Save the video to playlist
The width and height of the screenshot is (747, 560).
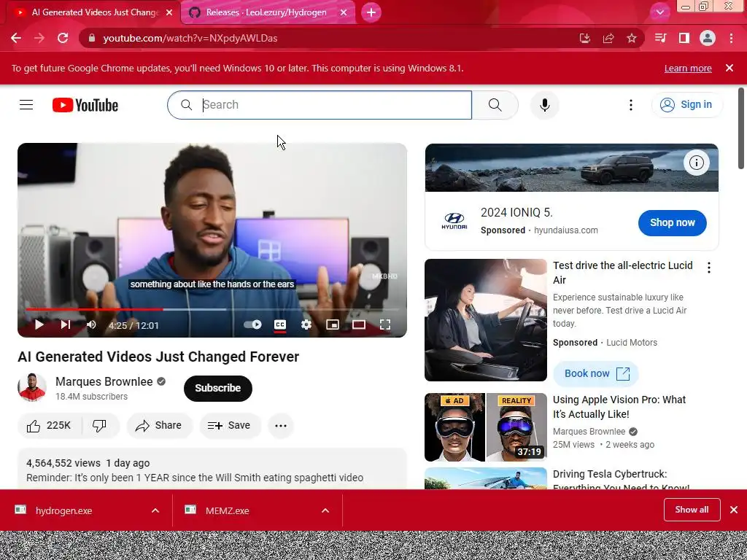tap(230, 425)
